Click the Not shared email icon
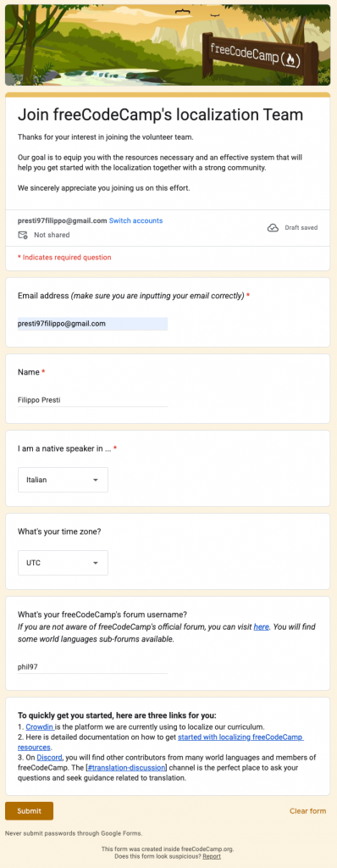The width and height of the screenshot is (337, 868). click(x=23, y=235)
